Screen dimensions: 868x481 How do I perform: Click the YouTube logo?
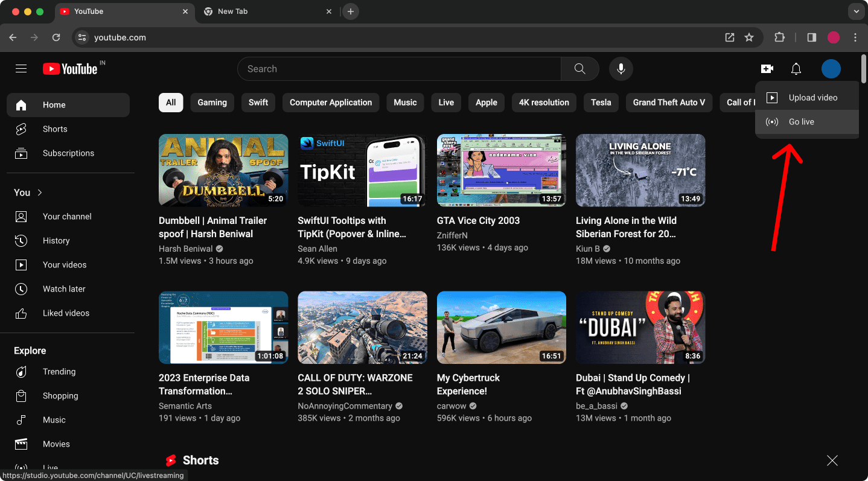pyautogui.click(x=69, y=68)
